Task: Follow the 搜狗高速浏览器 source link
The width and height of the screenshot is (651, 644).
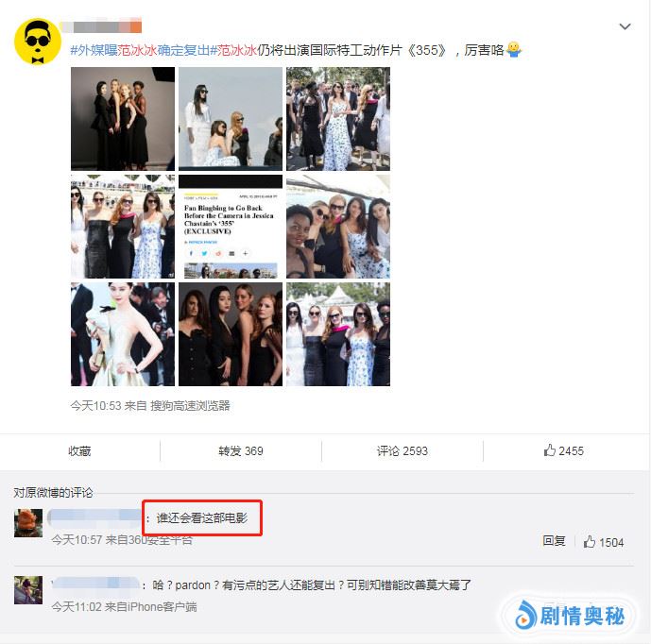Action: 190,405
